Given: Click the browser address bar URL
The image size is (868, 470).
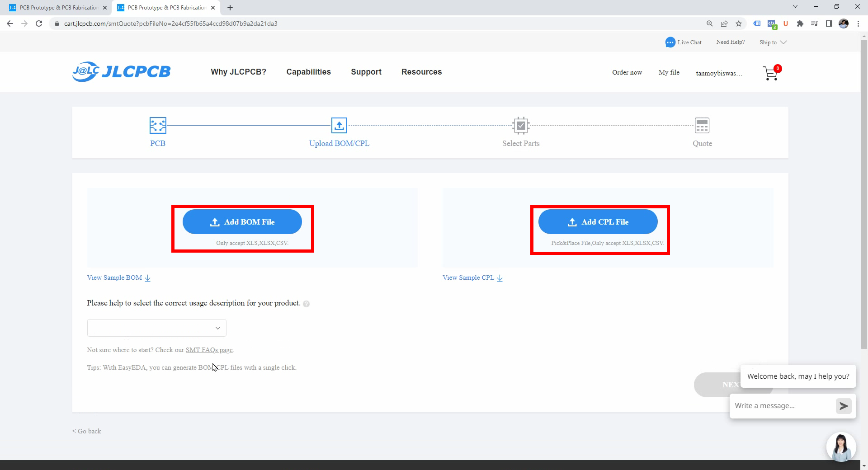Looking at the screenshot, I should (x=171, y=23).
